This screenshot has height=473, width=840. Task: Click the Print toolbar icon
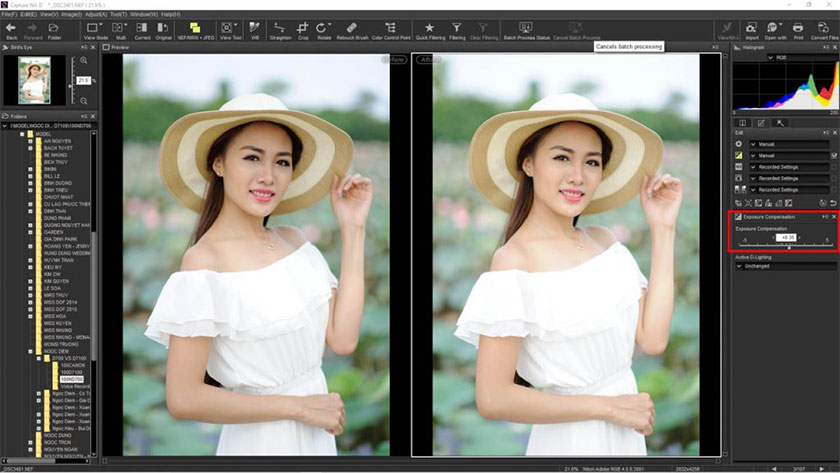[x=798, y=28]
